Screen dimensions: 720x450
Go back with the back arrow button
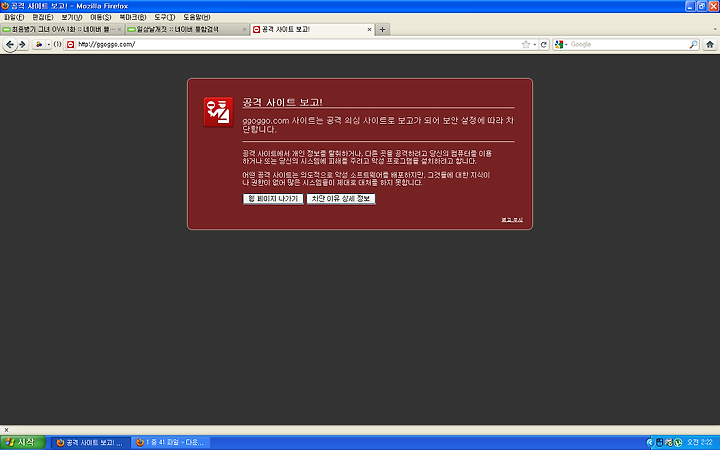click(10, 45)
